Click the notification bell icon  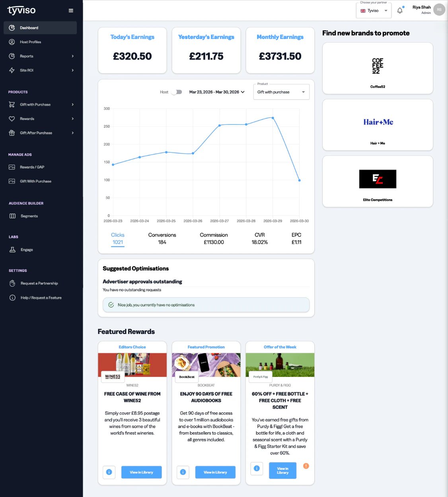point(400,10)
